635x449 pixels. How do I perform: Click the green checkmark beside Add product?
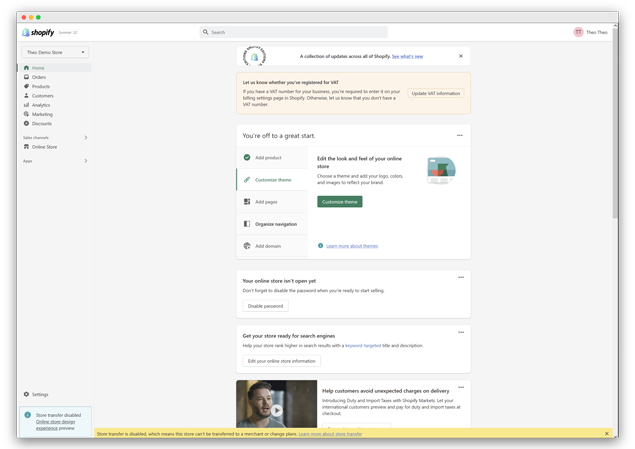247,157
